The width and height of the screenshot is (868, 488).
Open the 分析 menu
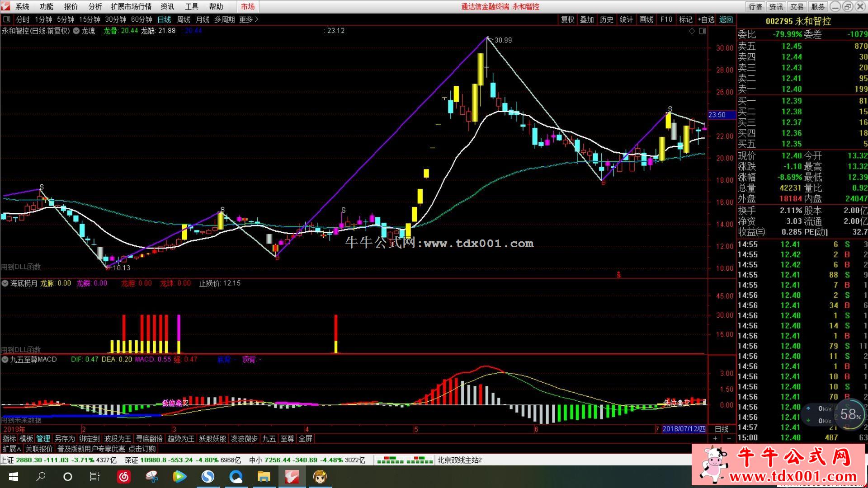(x=95, y=6)
